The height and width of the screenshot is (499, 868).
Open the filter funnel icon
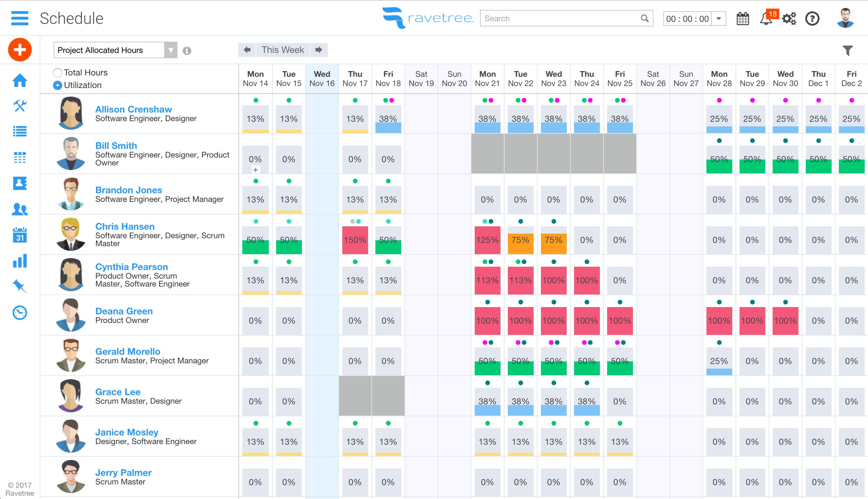coord(847,50)
